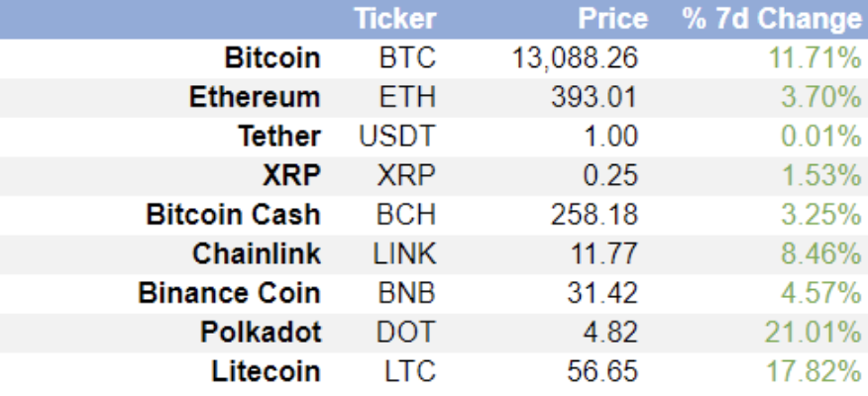Click the Ethereum price 393.01
868x396 pixels.
point(594,97)
